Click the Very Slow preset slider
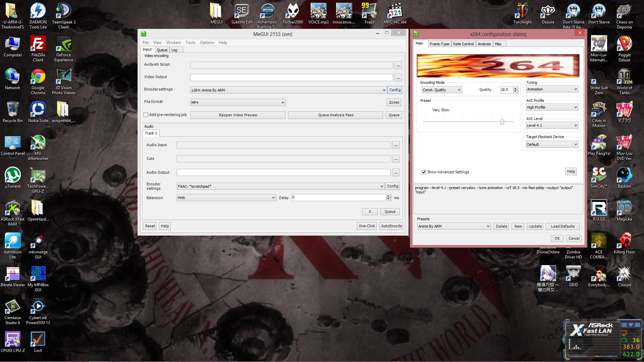This screenshot has height=362, width=644. [x=502, y=122]
